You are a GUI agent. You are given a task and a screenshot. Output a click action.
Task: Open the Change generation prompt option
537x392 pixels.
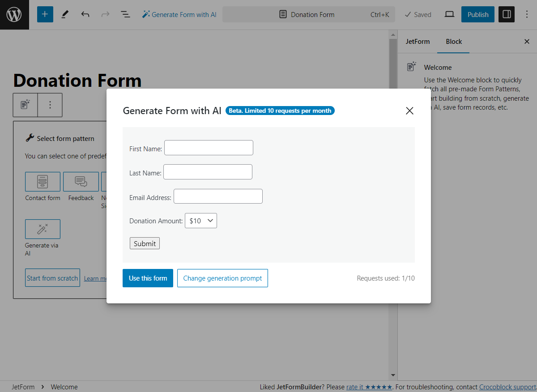pyautogui.click(x=222, y=278)
